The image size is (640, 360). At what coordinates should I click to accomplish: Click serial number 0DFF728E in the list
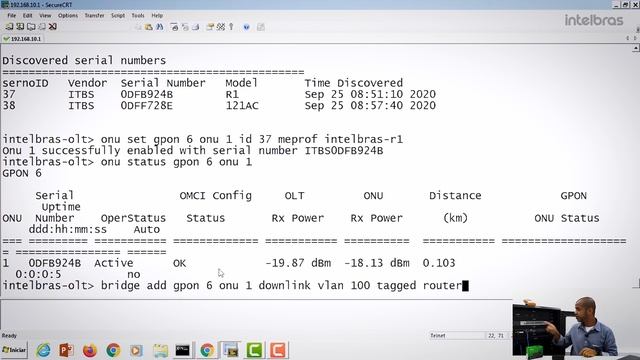coord(147,106)
